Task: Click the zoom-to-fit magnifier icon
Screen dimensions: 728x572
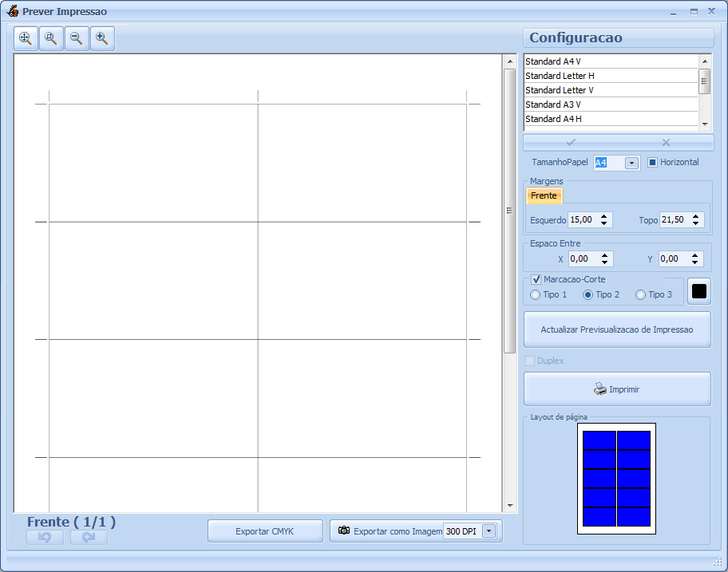Action: [26, 38]
